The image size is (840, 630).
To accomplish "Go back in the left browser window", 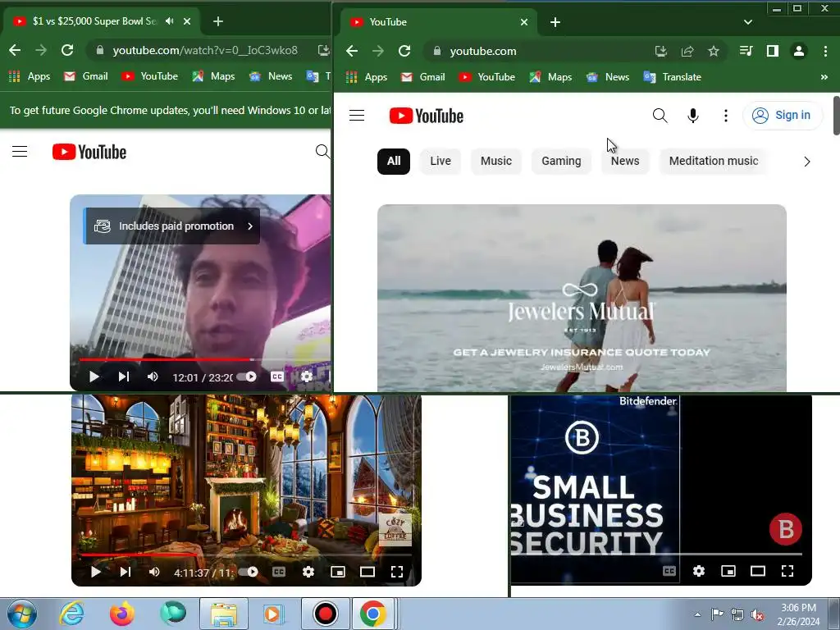I will 15,50.
